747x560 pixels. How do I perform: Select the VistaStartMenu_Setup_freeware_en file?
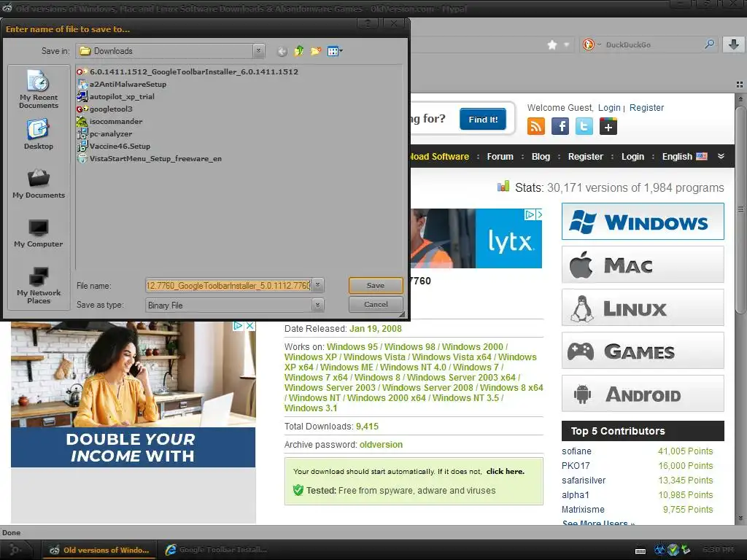coord(150,158)
